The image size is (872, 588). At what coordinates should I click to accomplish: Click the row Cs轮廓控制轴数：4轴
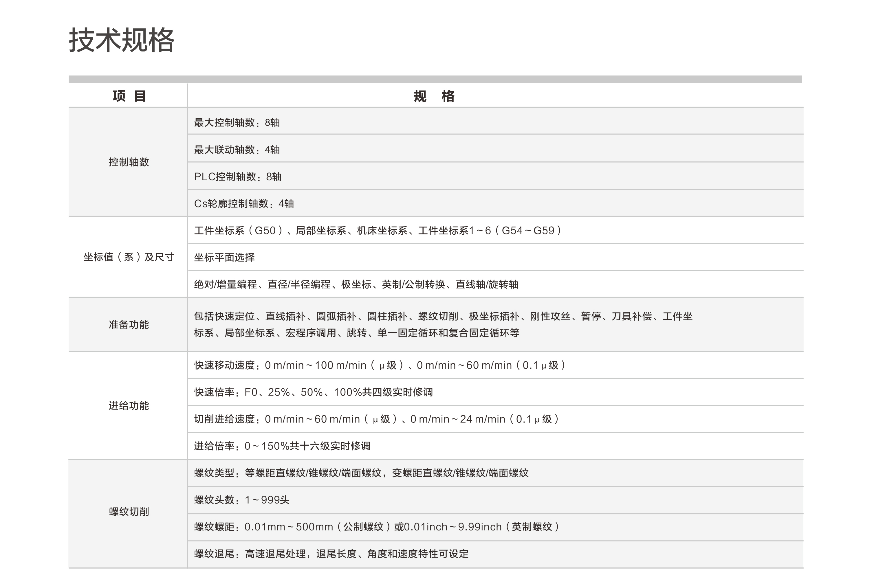(495, 203)
